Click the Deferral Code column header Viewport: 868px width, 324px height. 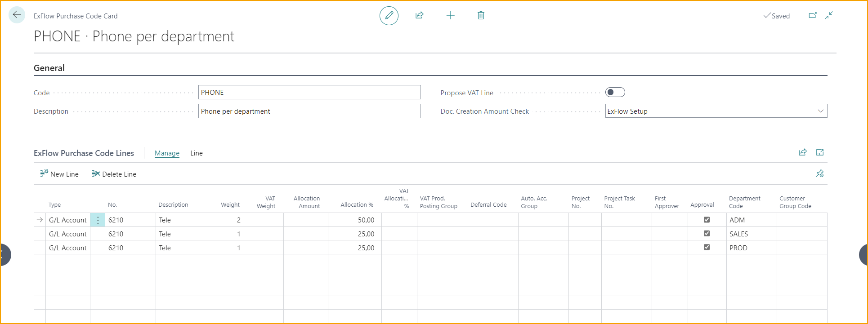(x=488, y=204)
